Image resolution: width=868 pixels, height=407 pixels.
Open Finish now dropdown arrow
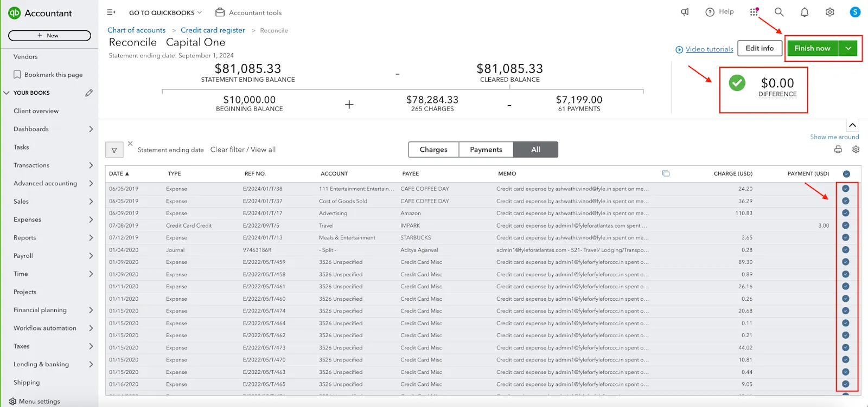click(x=847, y=48)
